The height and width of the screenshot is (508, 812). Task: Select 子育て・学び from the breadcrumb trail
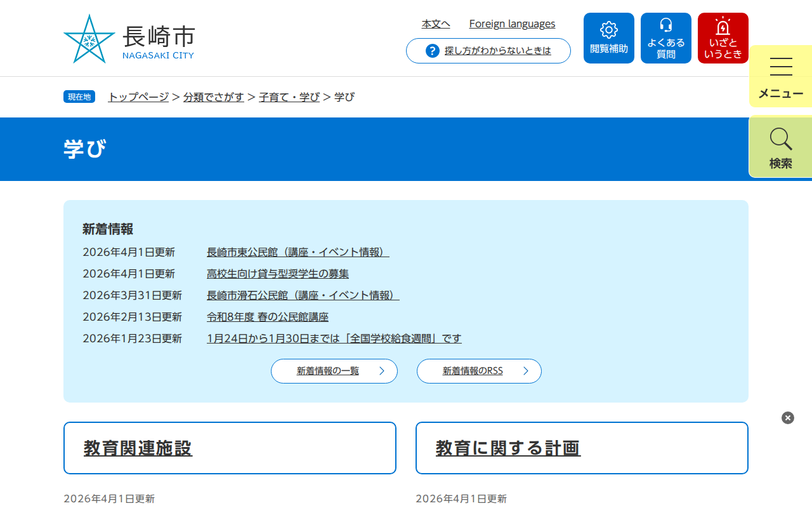click(x=291, y=97)
